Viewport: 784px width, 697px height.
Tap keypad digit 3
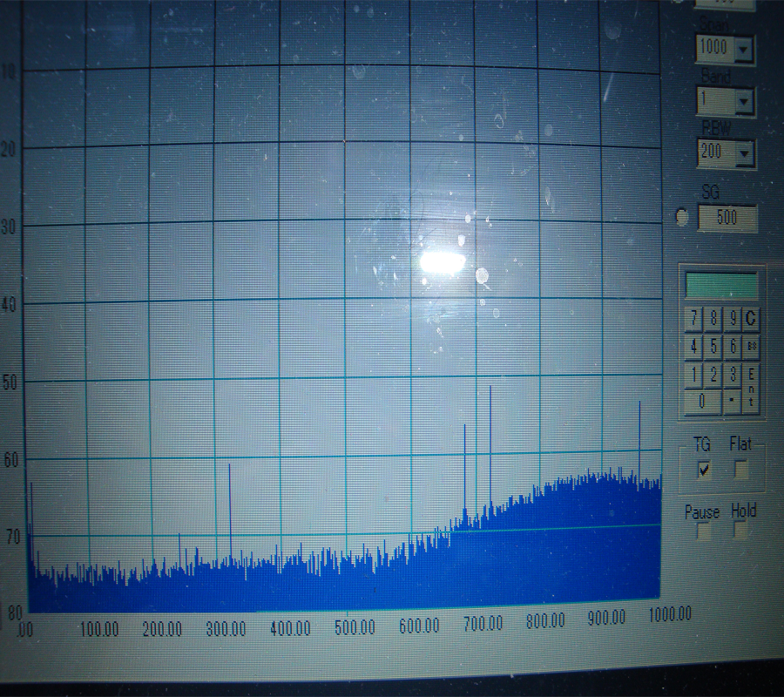(x=733, y=375)
